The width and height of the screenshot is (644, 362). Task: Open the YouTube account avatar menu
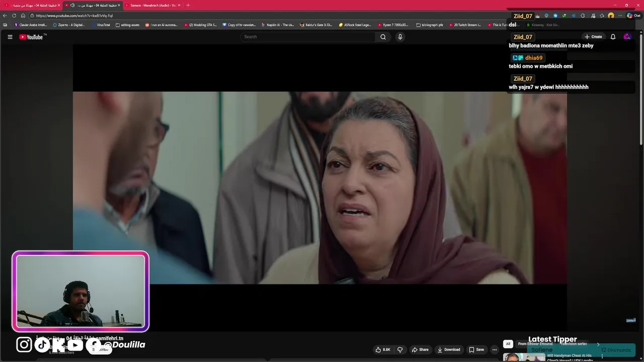point(627,37)
